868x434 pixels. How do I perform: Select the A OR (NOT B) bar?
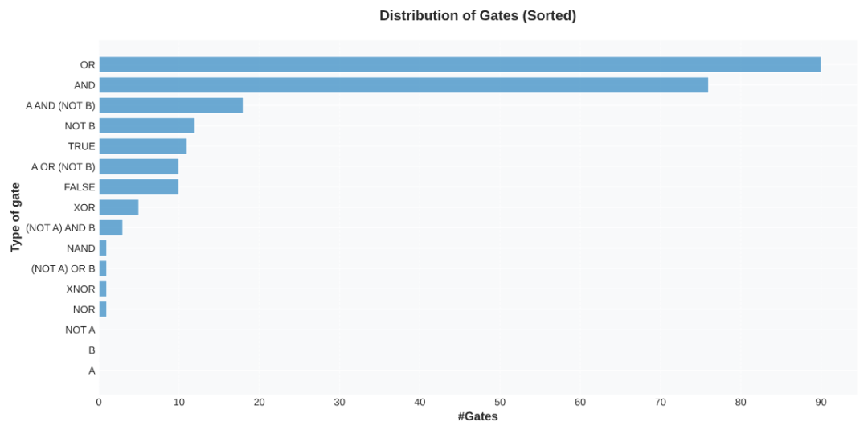(138, 166)
